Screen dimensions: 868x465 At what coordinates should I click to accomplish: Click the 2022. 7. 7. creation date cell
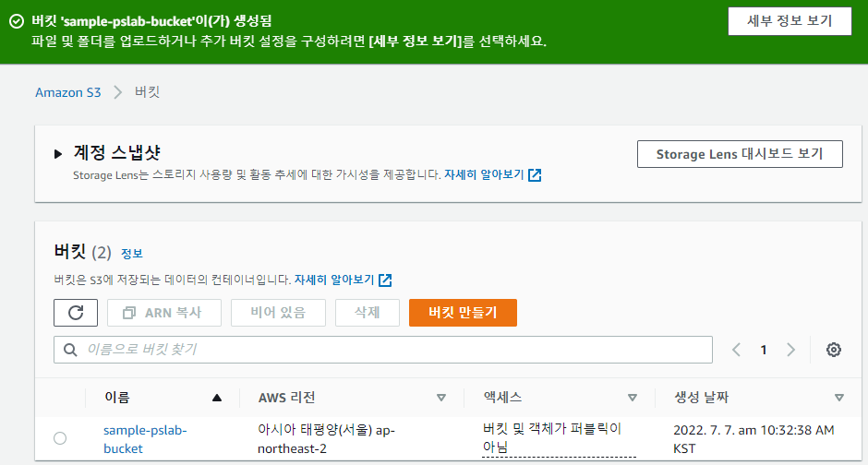[x=753, y=439]
